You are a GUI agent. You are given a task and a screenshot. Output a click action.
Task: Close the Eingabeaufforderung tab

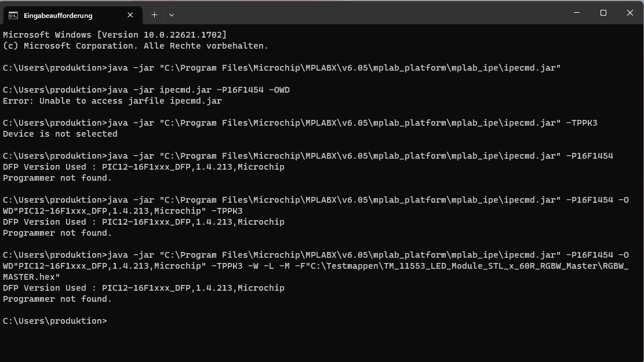(132, 15)
